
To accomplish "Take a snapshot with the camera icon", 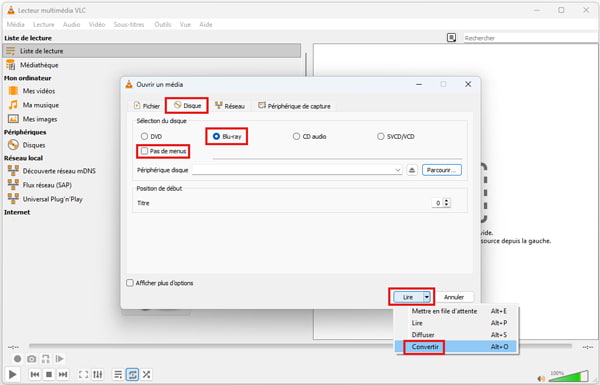I will coord(32,359).
